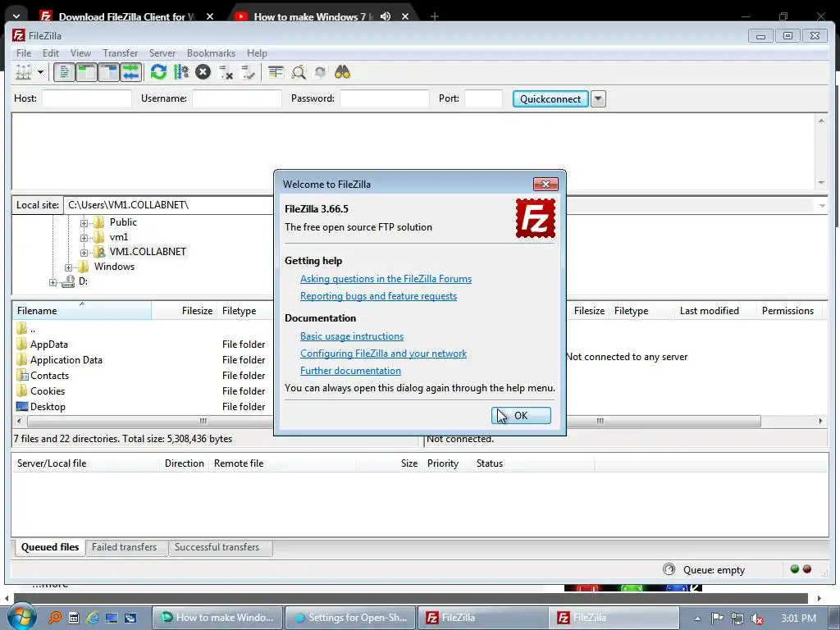Open the Remote site path dropdown arrow
The height and width of the screenshot is (630, 840).
tap(822, 205)
